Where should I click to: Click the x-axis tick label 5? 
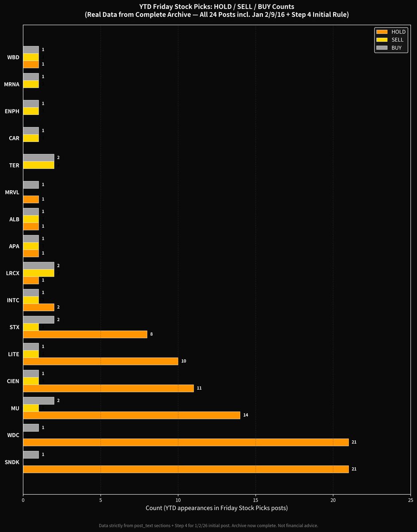[101, 500]
